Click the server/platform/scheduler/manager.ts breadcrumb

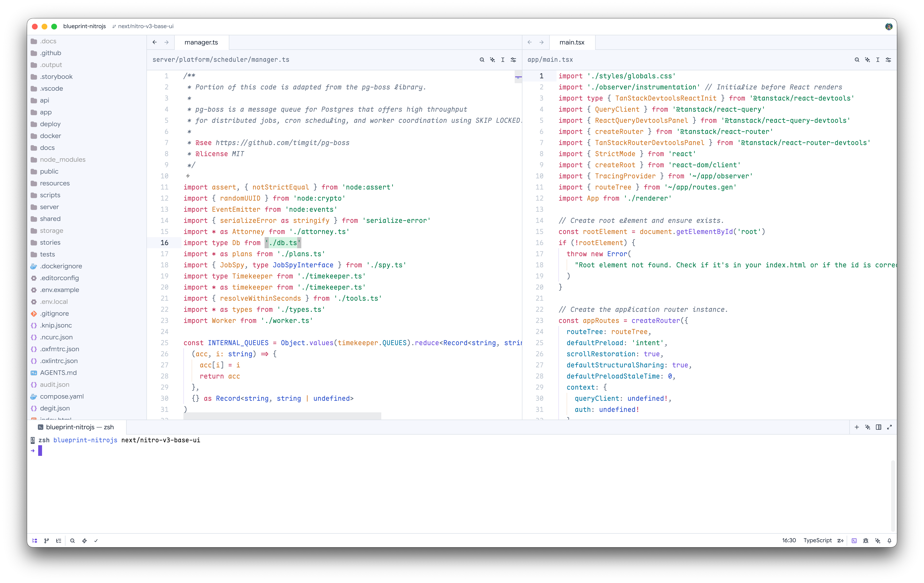[x=221, y=59]
